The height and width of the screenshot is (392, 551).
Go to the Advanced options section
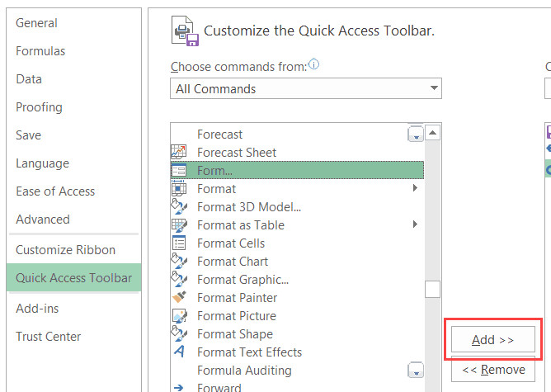point(43,220)
